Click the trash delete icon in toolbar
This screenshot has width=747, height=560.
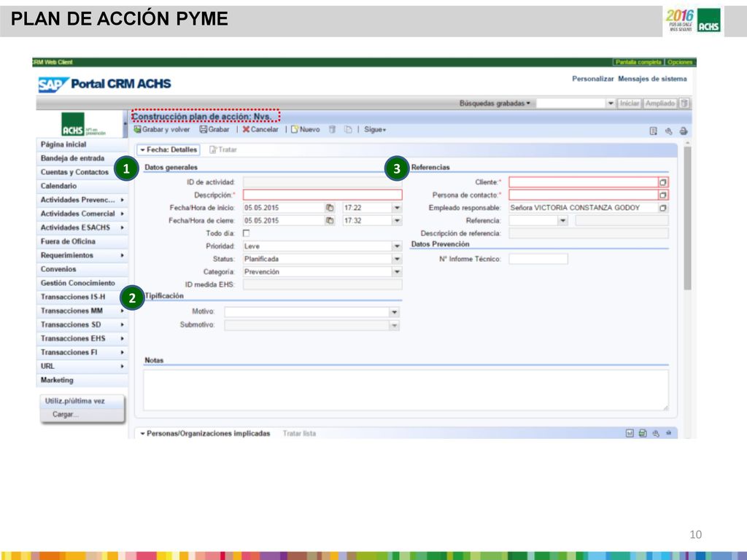(x=333, y=130)
